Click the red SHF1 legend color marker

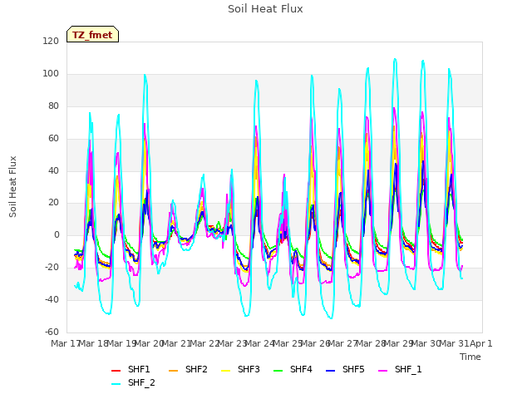click(116, 371)
